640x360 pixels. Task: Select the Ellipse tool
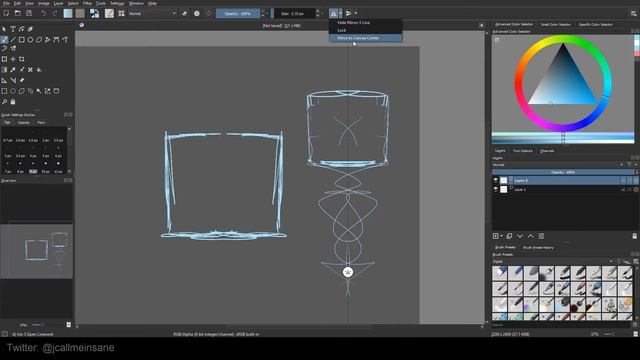coord(30,40)
